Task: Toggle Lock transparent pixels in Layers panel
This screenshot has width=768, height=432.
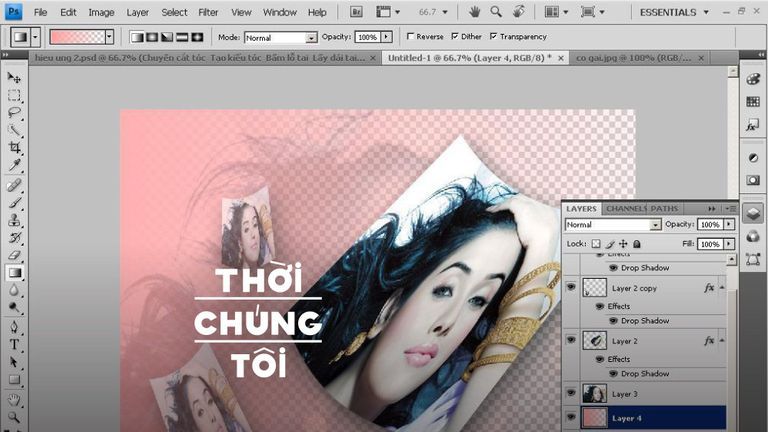Action: [596, 244]
